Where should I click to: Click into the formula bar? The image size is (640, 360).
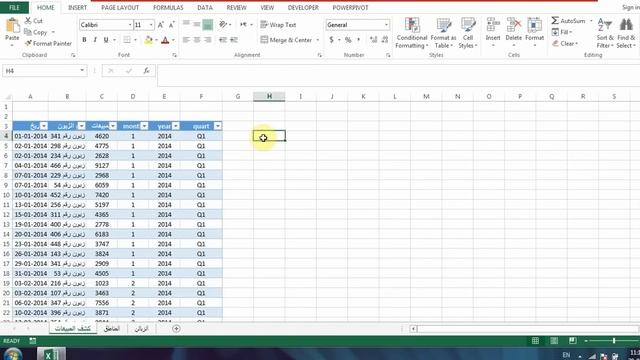(398, 75)
